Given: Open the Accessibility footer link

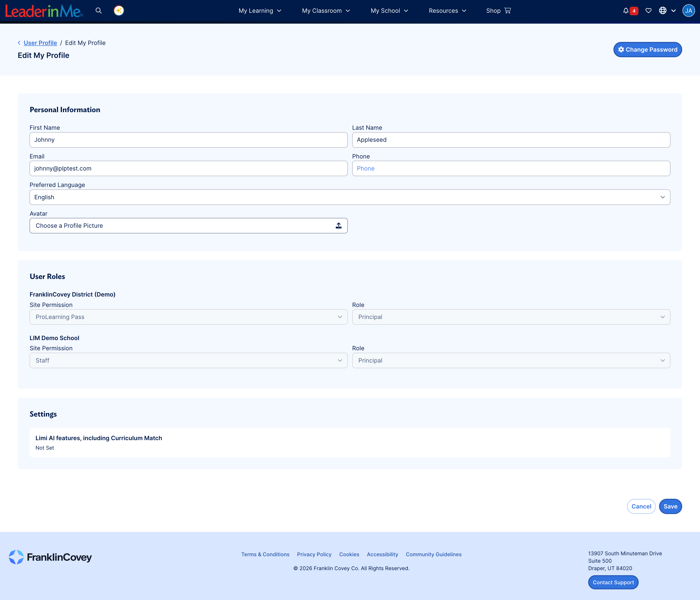Looking at the screenshot, I should 382,554.
